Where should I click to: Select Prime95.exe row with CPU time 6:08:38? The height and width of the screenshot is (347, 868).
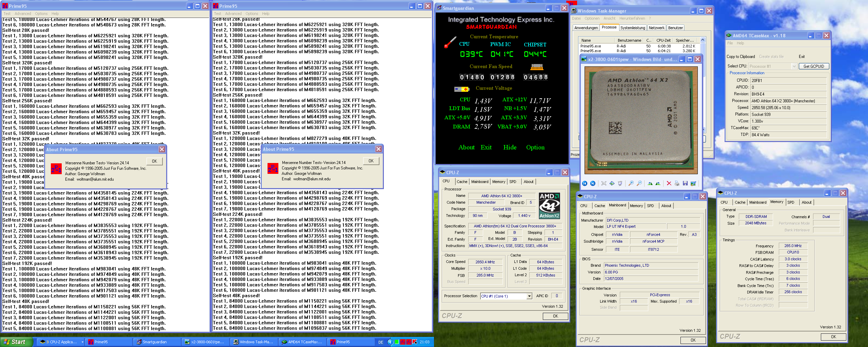[x=639, y=46]
